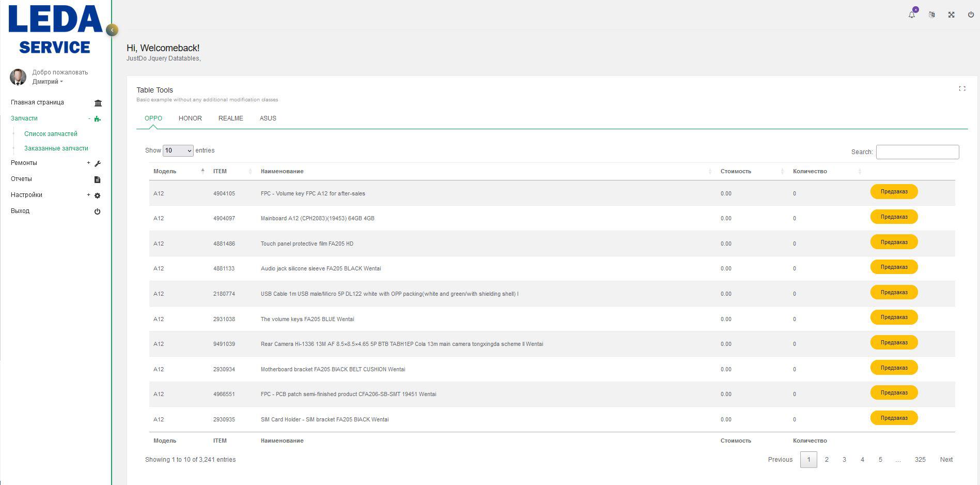Switch to the HONOR tab

click(x=190, y=118)
